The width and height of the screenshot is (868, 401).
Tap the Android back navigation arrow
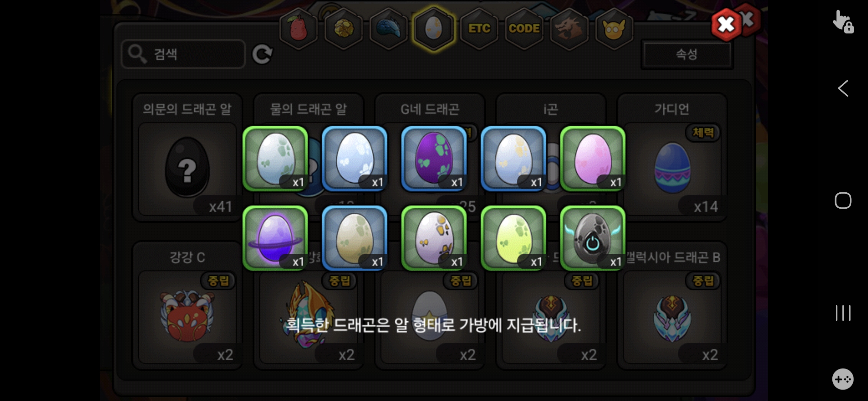(843, 88)
